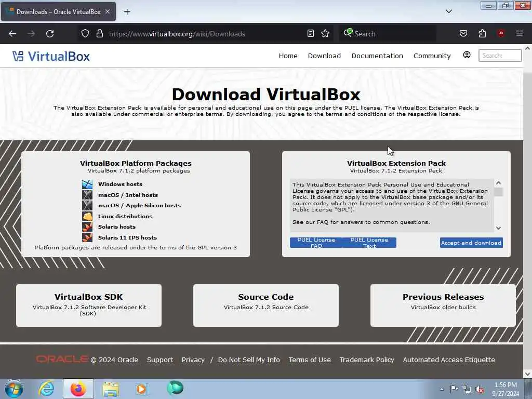
Task: Open the Save to Pocket icon
Action: click(x=463, y=33)
